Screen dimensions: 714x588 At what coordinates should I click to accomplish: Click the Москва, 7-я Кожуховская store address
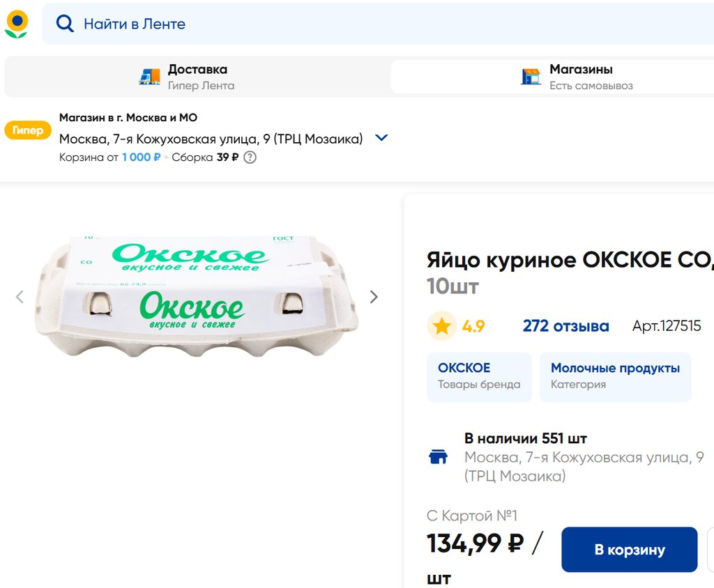click(211, 139)
